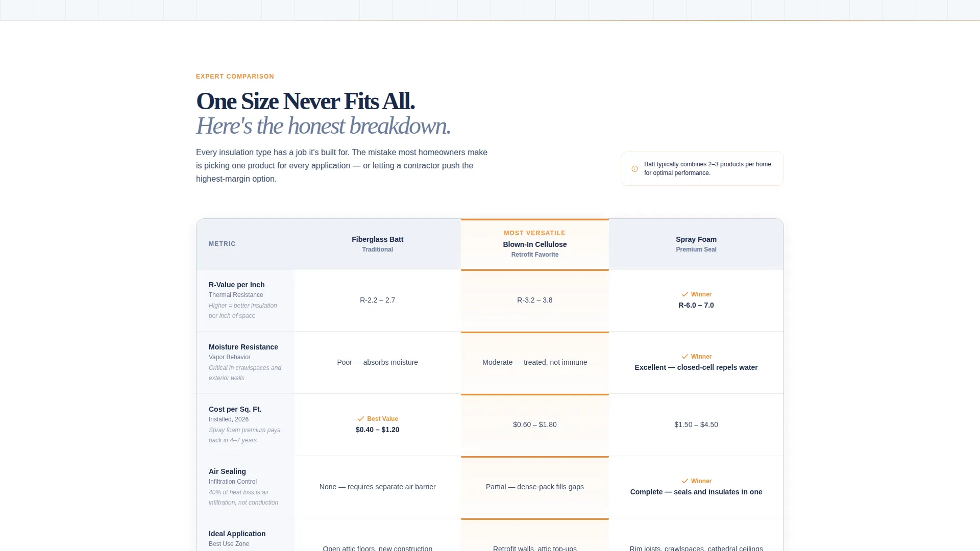Click Critical in crawlspaces hint text
Image resolution: width=980 pixels, height=551 pixels.
click(x=245, y=373)
